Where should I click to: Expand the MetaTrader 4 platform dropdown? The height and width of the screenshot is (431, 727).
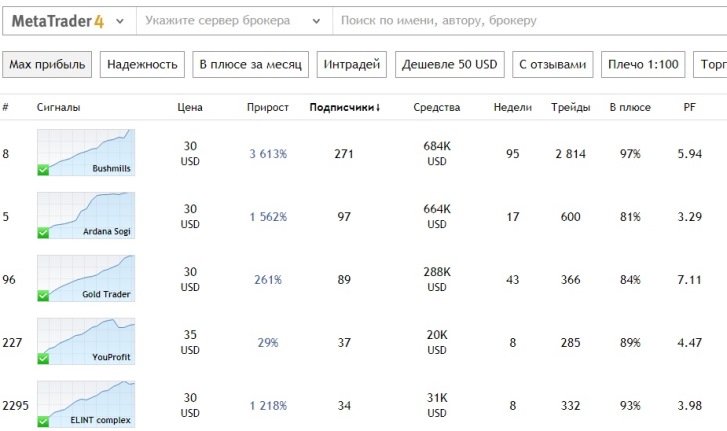120,20
